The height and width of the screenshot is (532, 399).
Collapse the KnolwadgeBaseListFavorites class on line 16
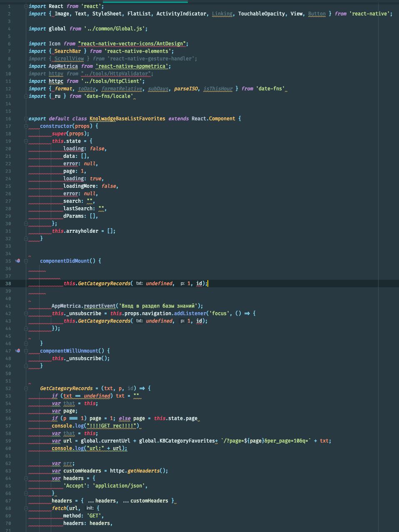(26, 119)
